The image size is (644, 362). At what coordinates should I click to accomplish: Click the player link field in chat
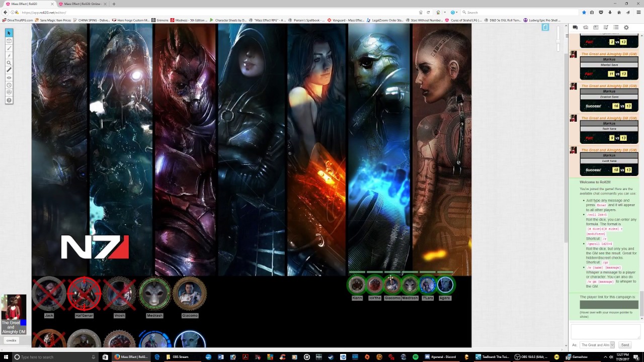point(609,305)
